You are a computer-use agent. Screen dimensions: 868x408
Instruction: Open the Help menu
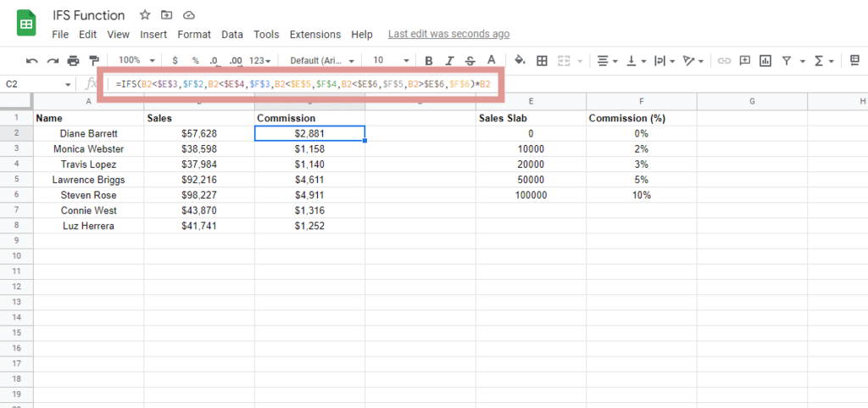coord(362,34)
